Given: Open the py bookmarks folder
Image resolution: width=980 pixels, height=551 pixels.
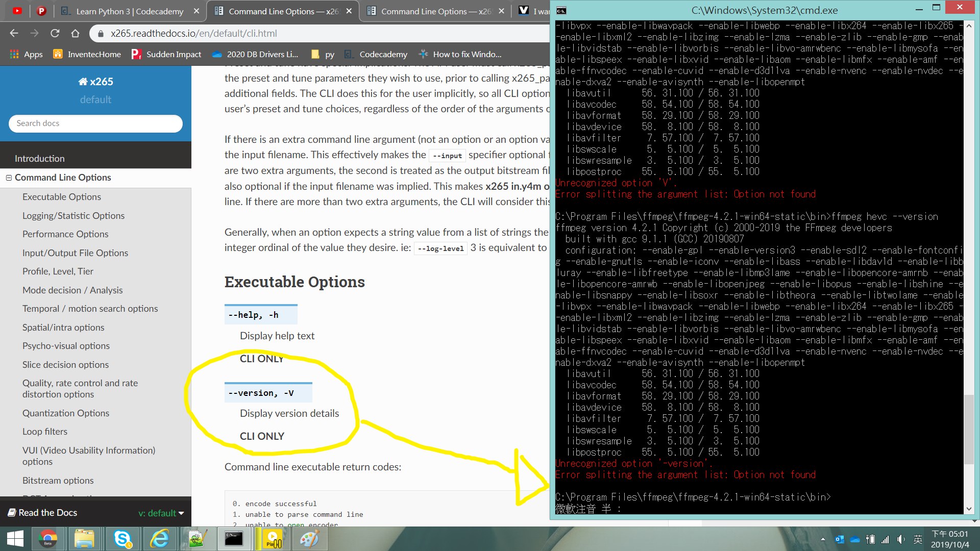Looking at the screenshot, I should click(323, 54).
